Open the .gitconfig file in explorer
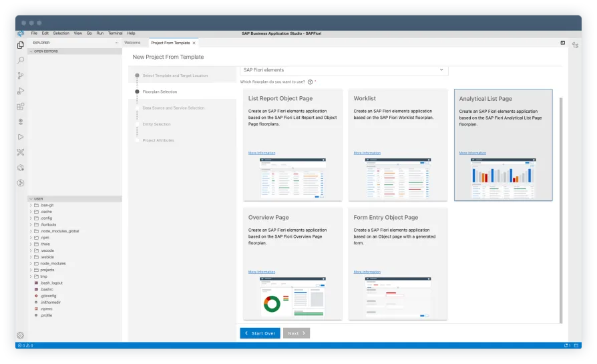 coord(47,296)
